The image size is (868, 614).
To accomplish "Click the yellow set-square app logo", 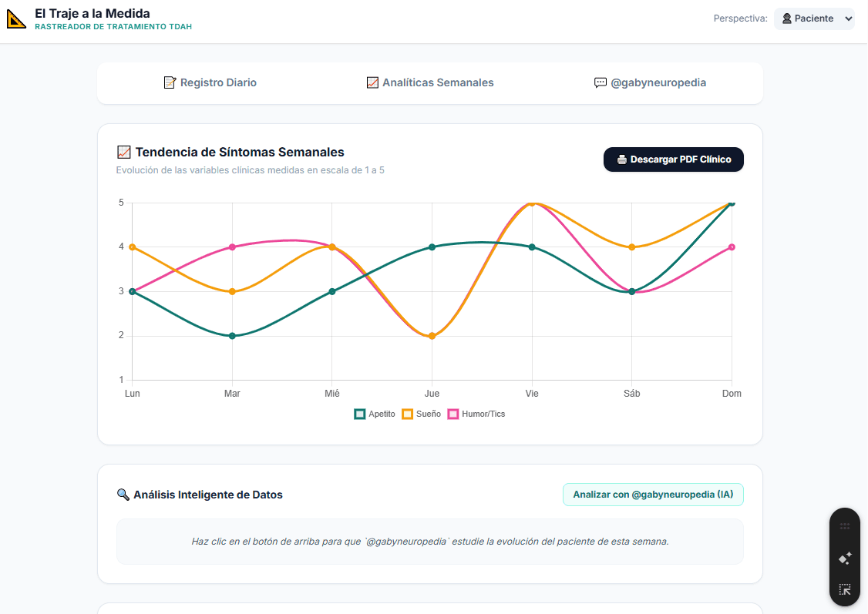I will [16, 18].
